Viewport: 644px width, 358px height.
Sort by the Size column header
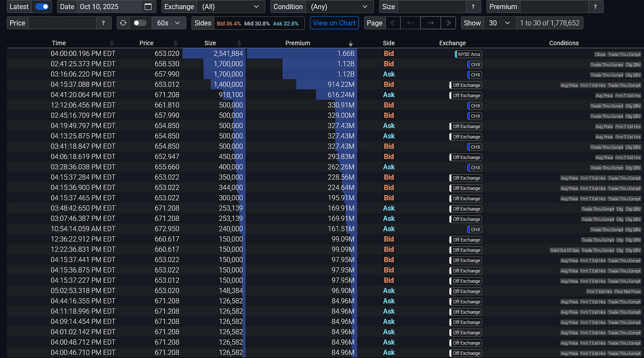click(x=210, y=43)
